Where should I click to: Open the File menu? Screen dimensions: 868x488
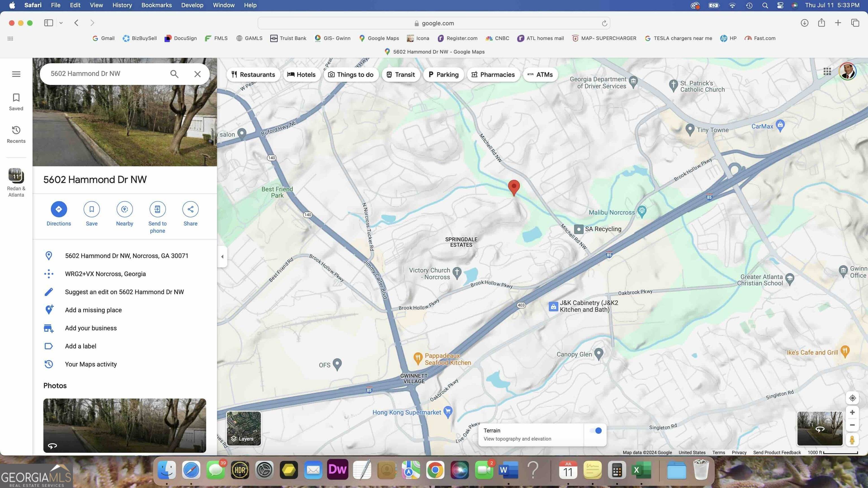pos(56,5)
